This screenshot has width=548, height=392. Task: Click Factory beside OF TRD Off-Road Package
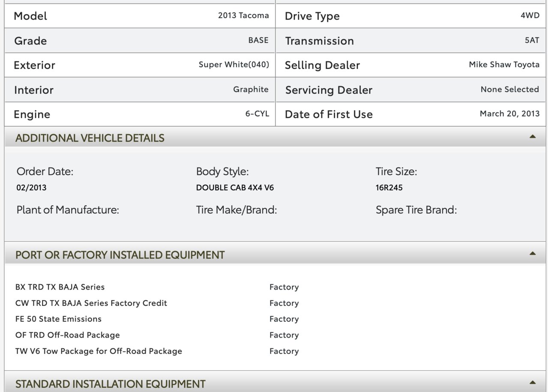point(284,335)
